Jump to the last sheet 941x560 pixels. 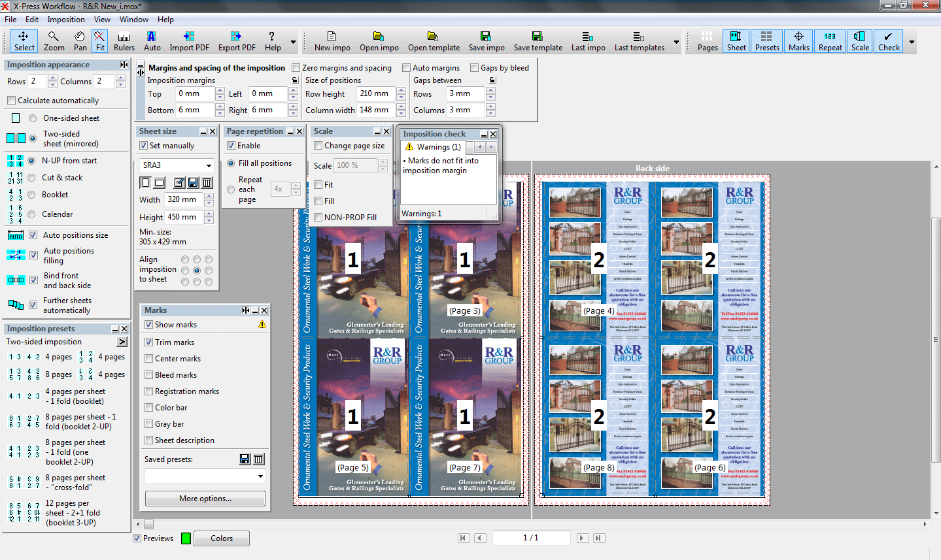tap(598, 538)
